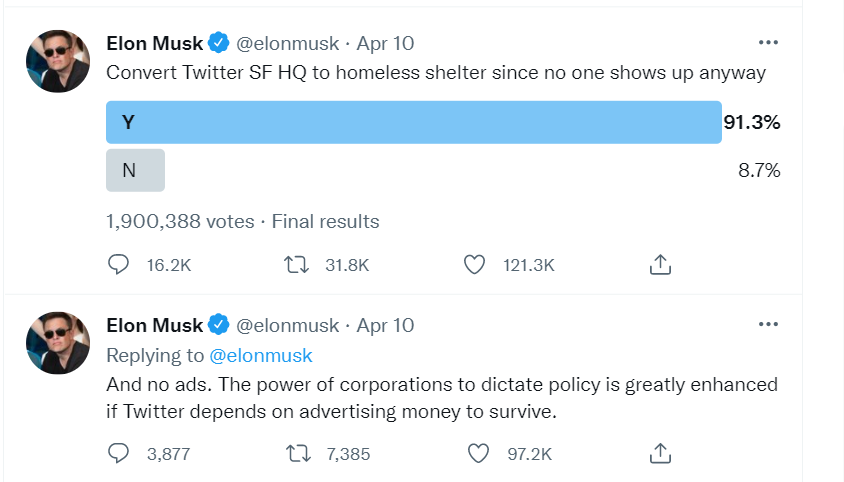Click the Y poll result bar
The image size is (844, 482).
(x=413, y=122)
